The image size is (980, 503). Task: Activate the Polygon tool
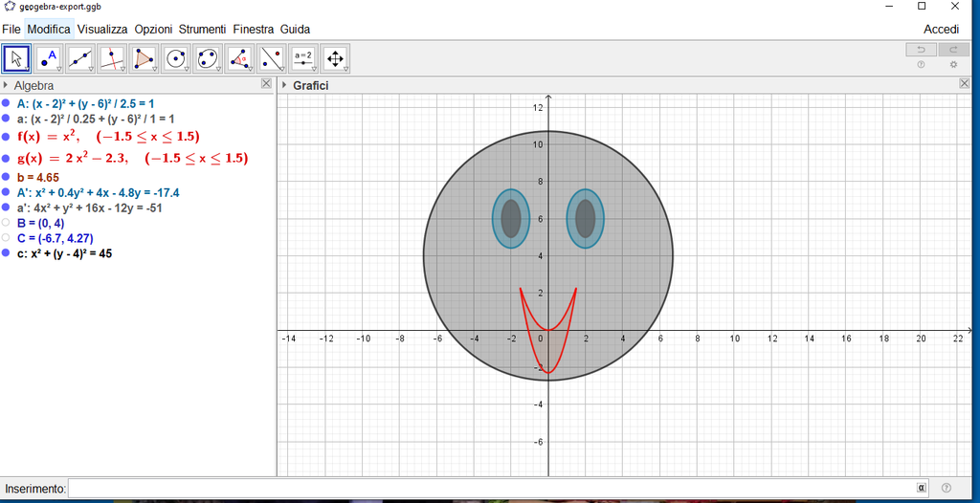point(144,59)
